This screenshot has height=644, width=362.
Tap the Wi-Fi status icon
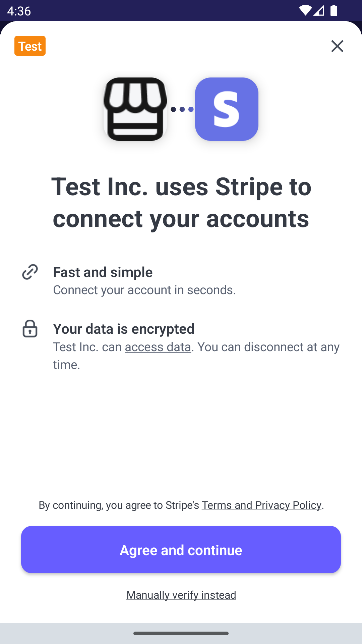[x=305, y=11]
